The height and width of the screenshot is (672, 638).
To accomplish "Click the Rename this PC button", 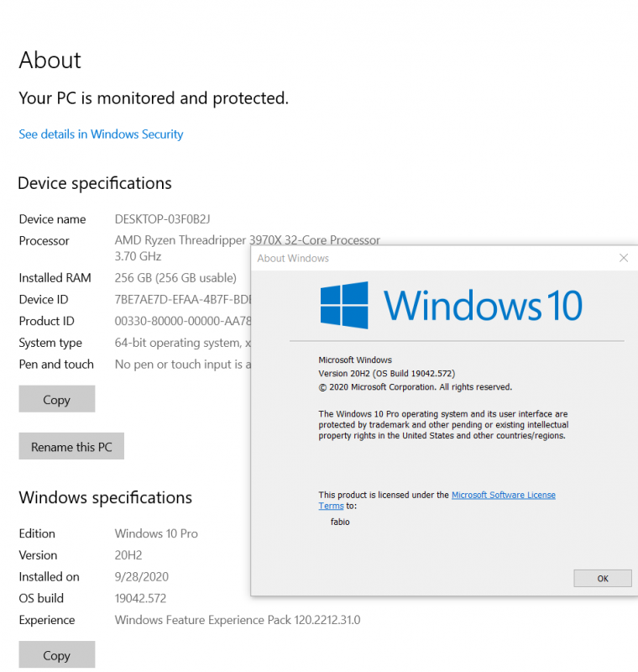I will pos(71,446).
